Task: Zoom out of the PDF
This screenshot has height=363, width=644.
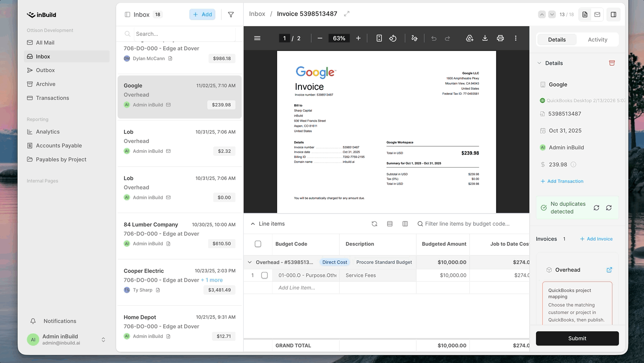Action: pos(320,38)
